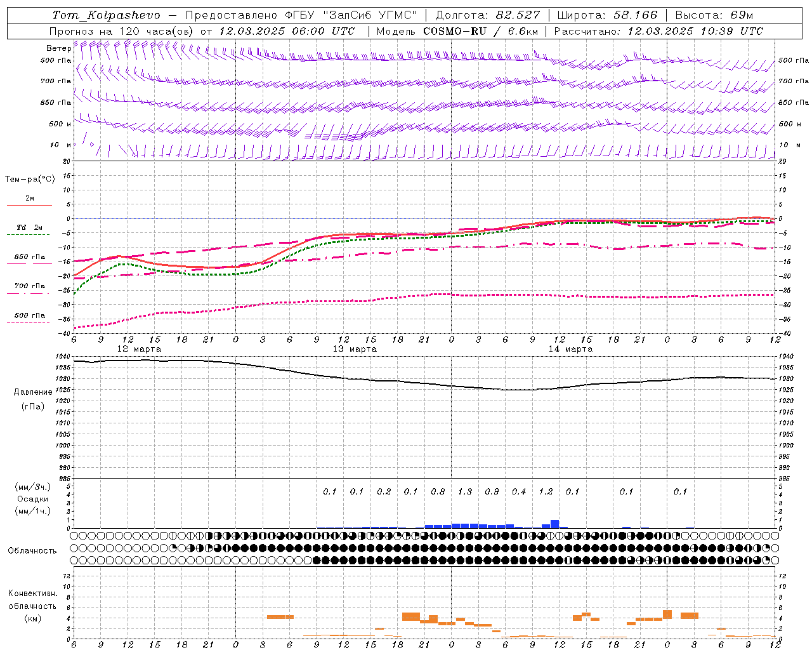The image size is (812, 650).
Task: Click the 'Давление' pressure panel label
Action: pos(33,392)
